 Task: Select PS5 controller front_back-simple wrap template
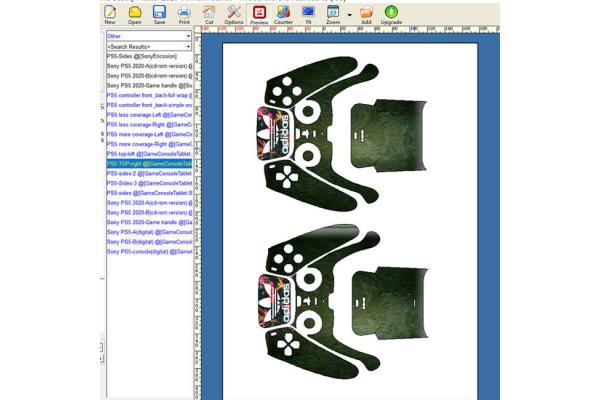(149, 105)
